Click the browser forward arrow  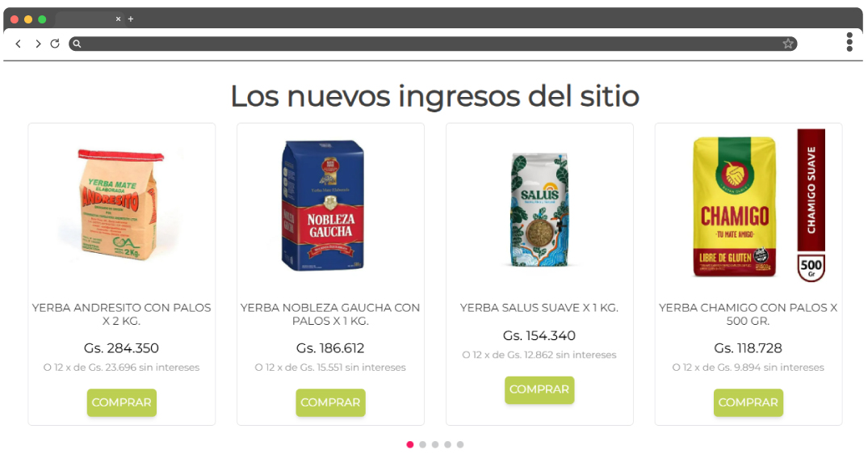point(38,44)
